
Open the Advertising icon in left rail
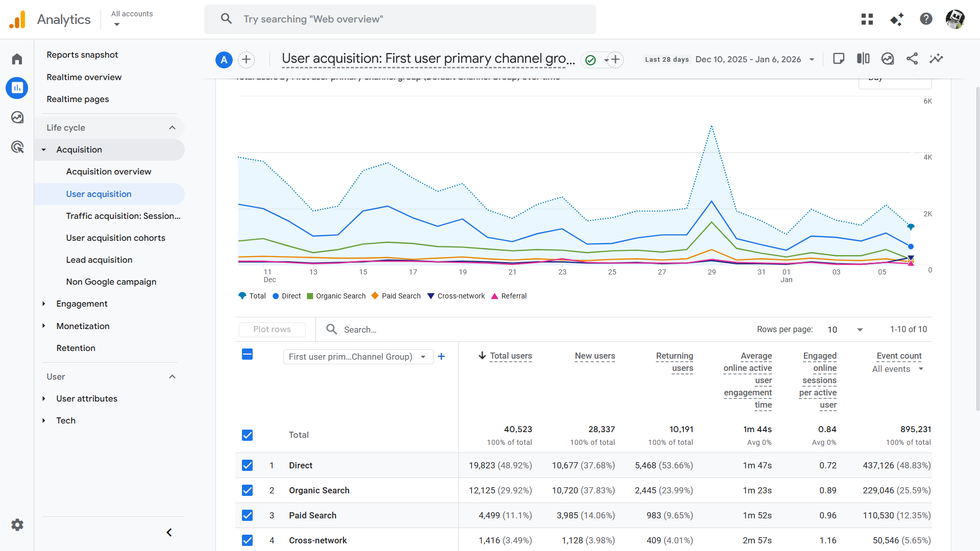coord(17,147)
